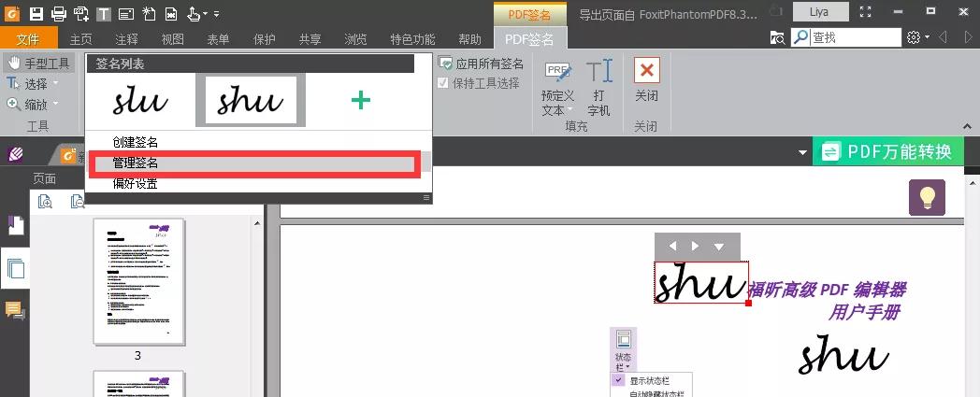The image size is (980, 397).
Task: Click the create-from-scanner page icon with plus
Action: [81, 12]
